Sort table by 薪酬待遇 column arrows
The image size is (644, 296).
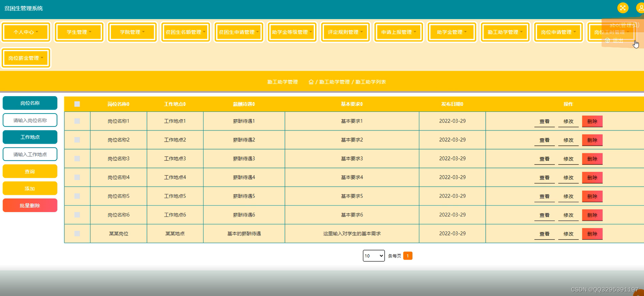254,104
